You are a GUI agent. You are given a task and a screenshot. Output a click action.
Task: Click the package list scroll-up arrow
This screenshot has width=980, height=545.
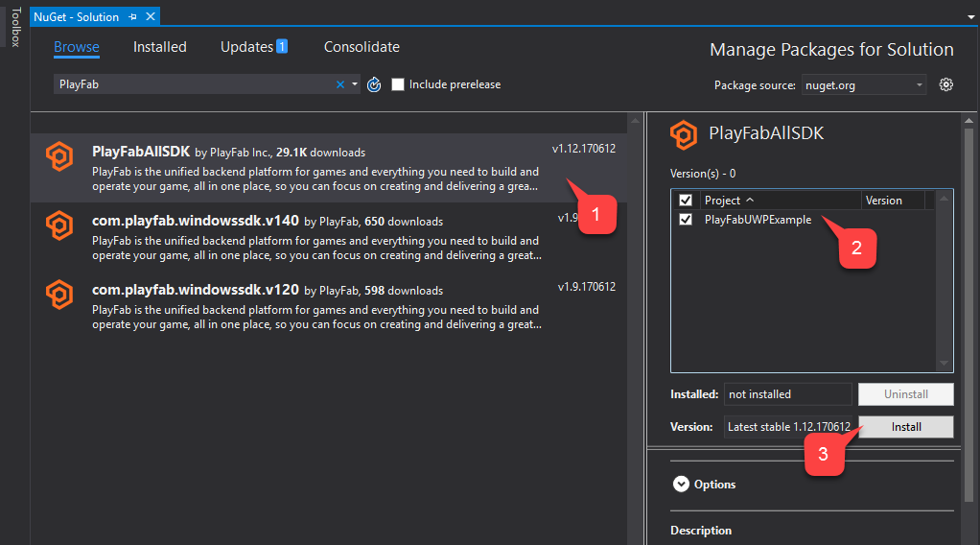636,120
